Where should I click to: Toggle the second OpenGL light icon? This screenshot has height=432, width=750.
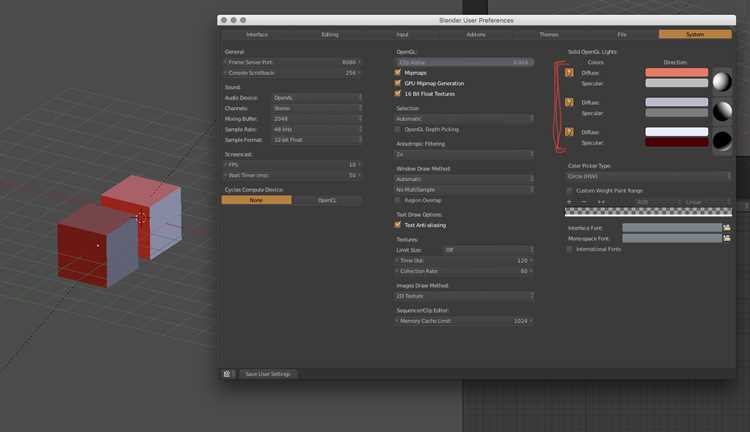[x=569, y=102]
